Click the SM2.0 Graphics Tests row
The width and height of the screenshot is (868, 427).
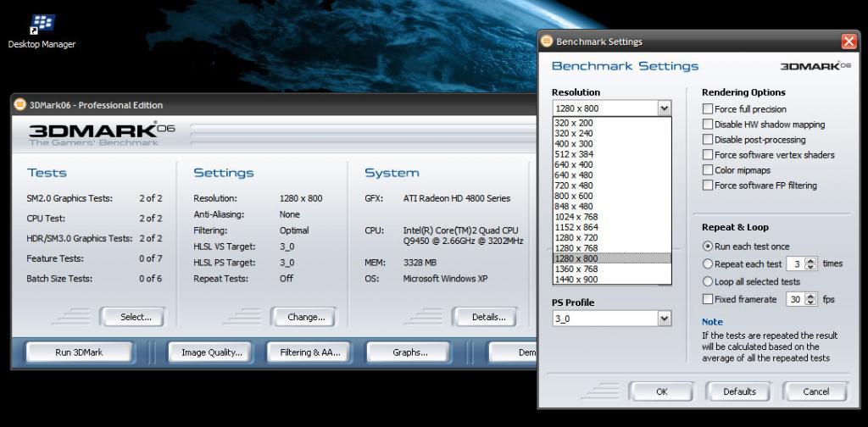tap(95, 198)
